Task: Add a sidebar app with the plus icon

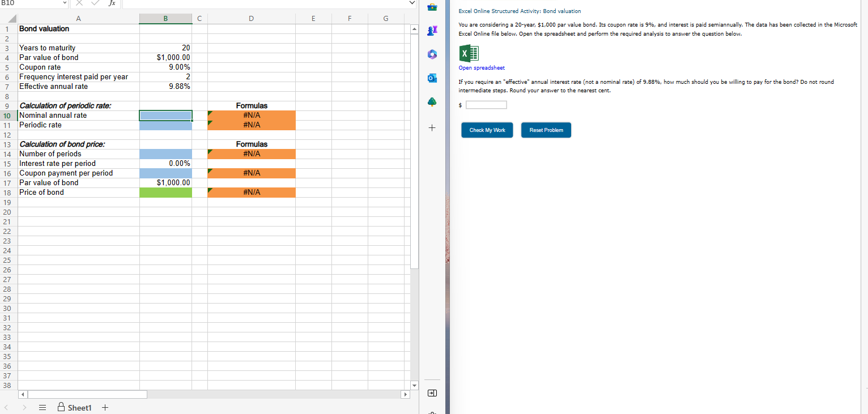Action: pos(432,128)
